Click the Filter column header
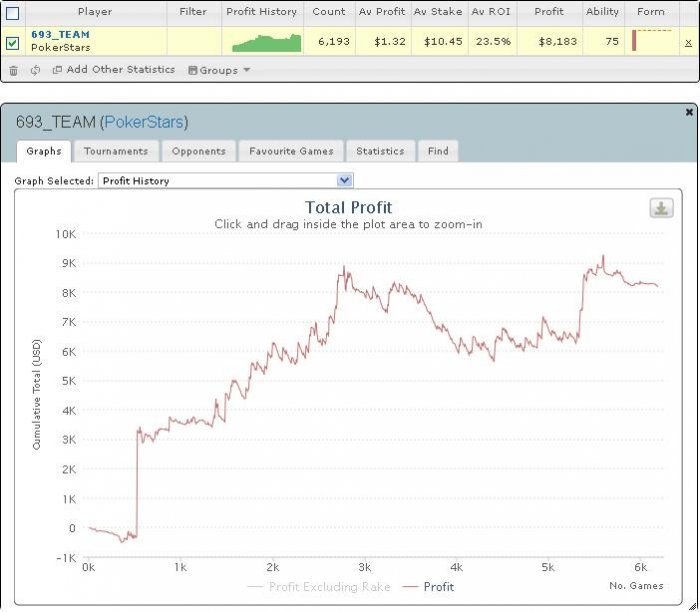Image resolution: width=700 pixels, height=612 pixels. [x=193, y=12]
